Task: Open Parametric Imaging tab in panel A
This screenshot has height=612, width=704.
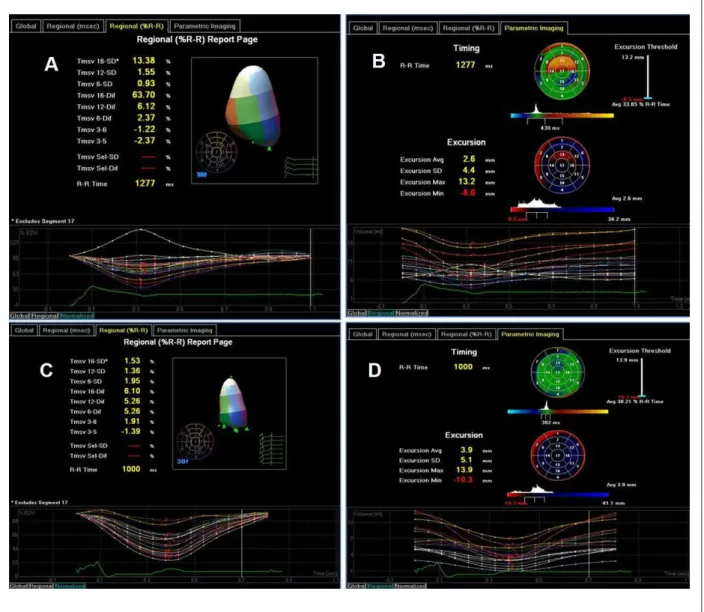Action: (204, 26)
